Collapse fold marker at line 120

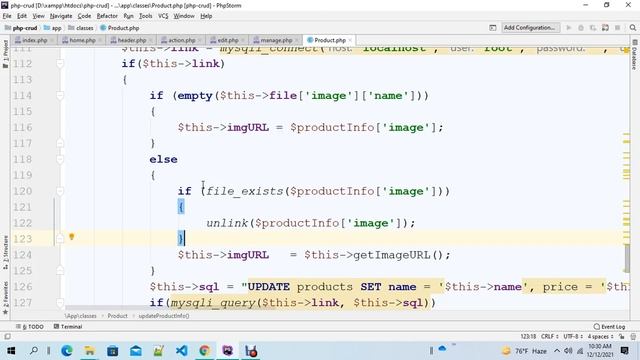coord(60,191)
